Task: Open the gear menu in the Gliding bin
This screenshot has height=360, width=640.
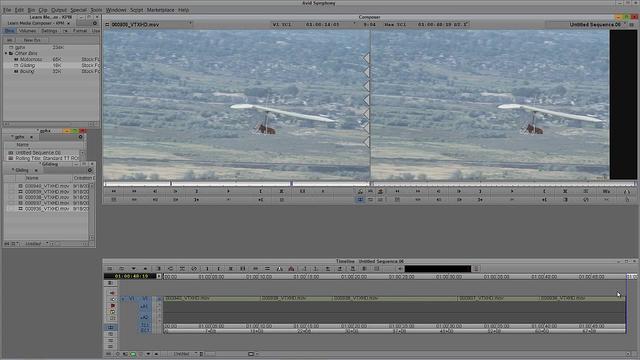Action: click(90, 170)
